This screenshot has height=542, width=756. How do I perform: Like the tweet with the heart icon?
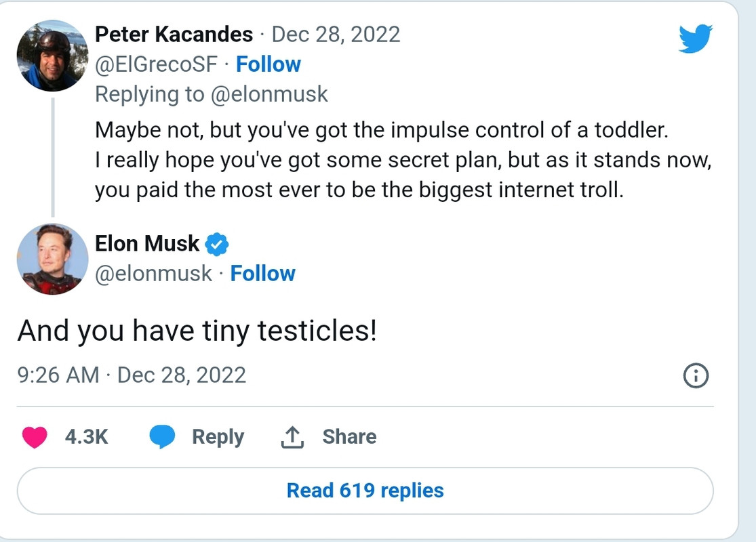[x=35, y=438]
